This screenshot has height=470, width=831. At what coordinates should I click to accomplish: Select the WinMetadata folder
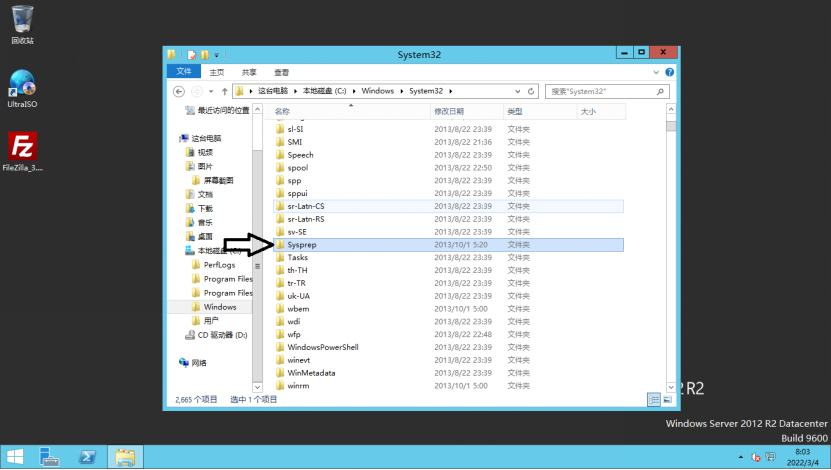(448, 373)
